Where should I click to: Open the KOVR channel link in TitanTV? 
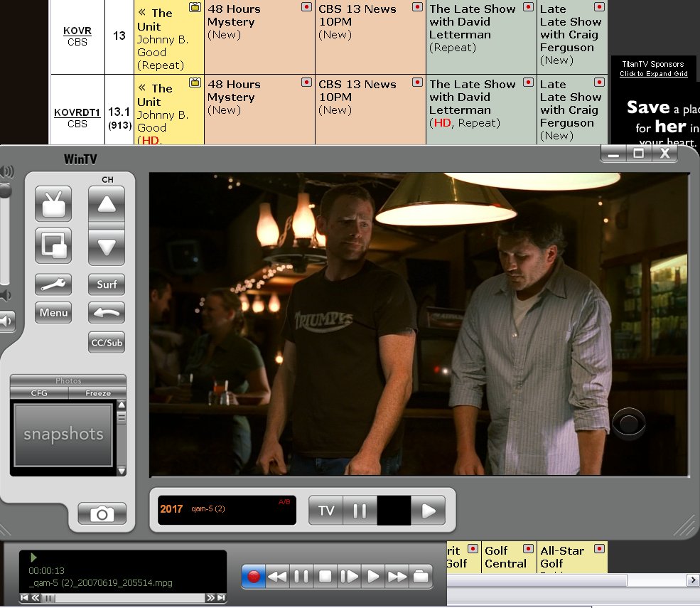click(x=77, y=31)
